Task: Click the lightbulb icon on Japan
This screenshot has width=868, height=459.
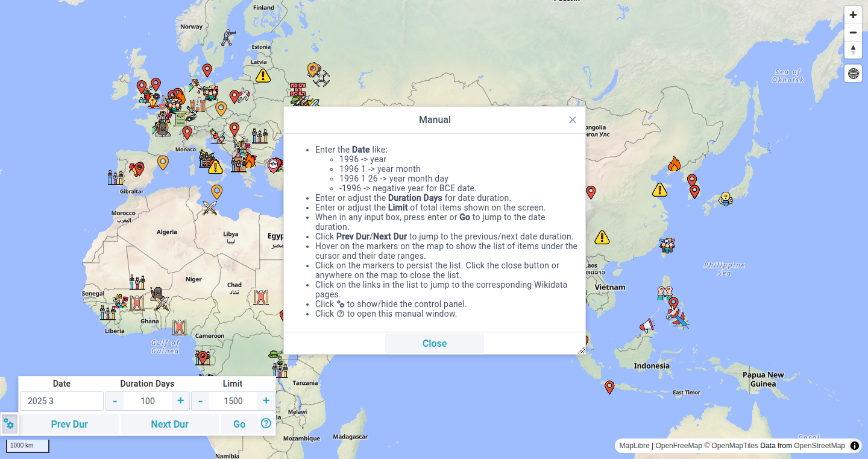Action: tap(726, 198)
